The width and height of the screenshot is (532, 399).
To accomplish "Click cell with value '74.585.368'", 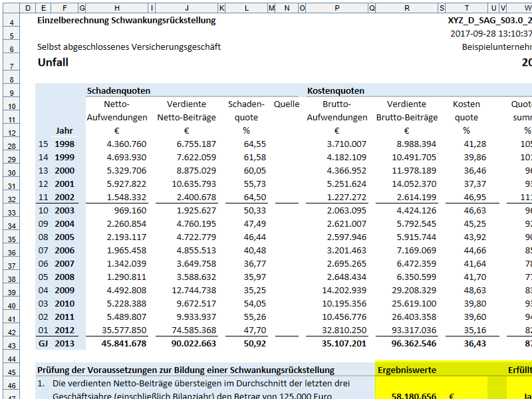I will (194, 330).
